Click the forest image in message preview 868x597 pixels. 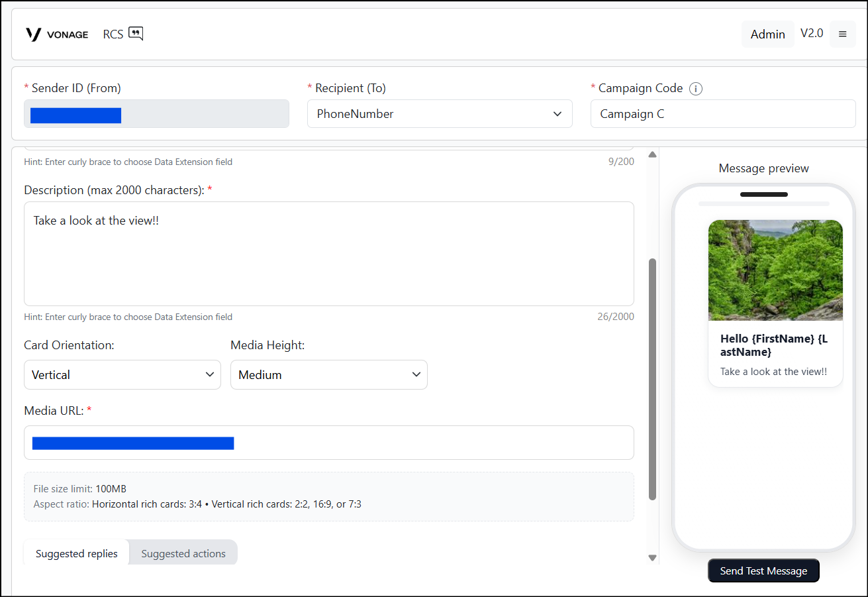tap(775, 270)
